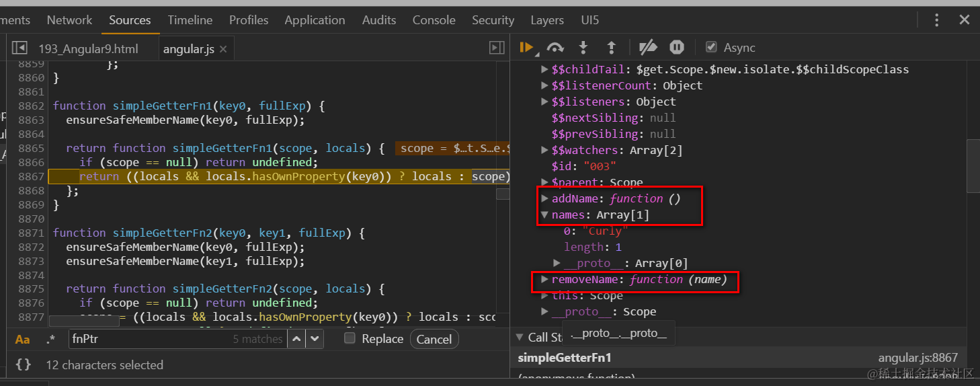Click the "5 matches" search count

257,339
